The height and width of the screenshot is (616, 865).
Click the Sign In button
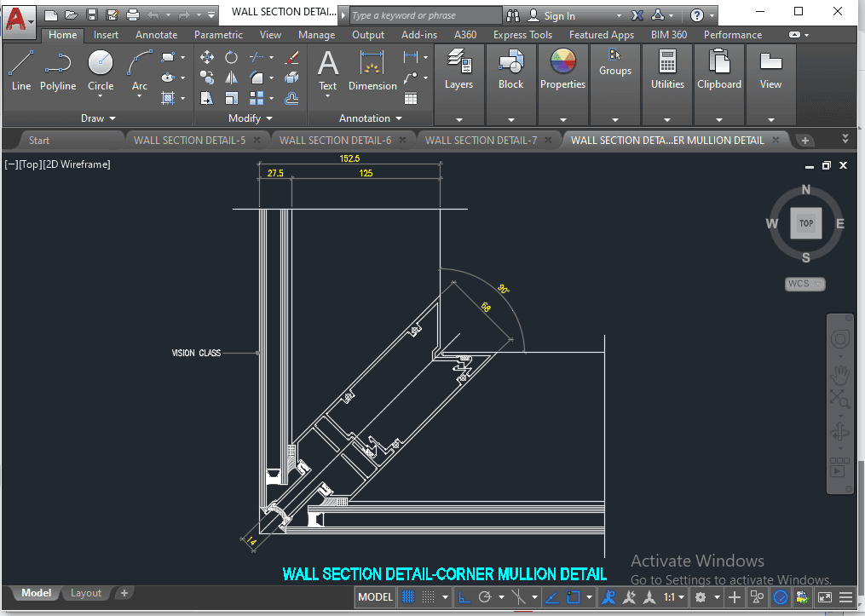click(x=559, y=15)
